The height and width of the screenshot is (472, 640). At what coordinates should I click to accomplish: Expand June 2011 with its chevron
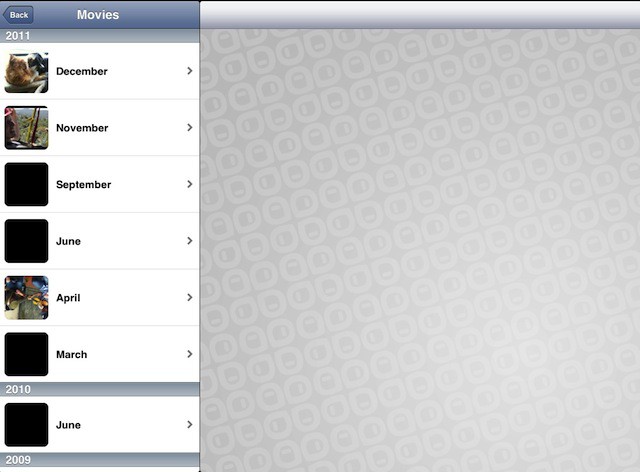190,241
